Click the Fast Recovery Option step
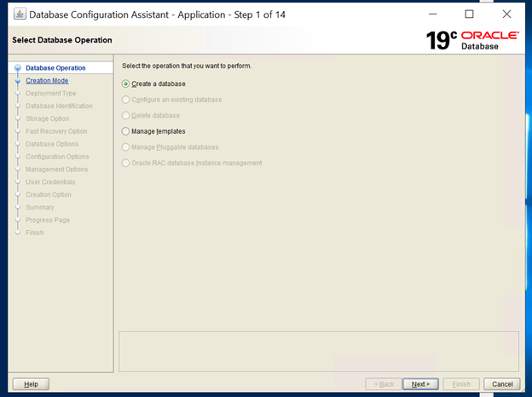 (x=56, y=131)
